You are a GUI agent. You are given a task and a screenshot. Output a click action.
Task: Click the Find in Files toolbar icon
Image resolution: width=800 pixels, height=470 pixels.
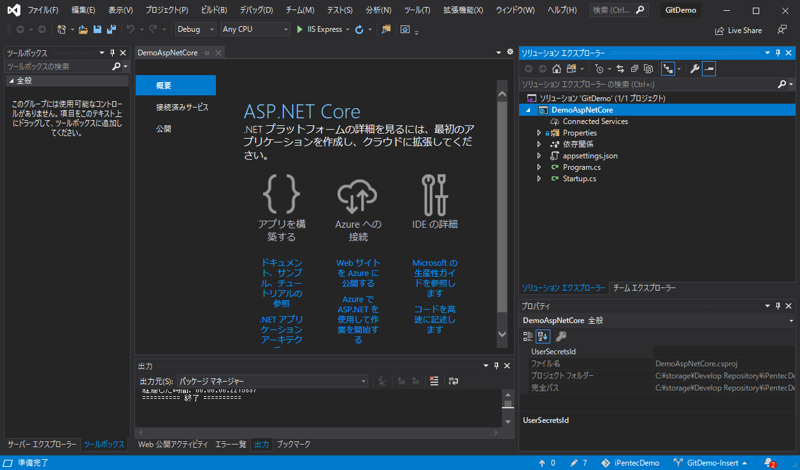click(x=386, y=30)
